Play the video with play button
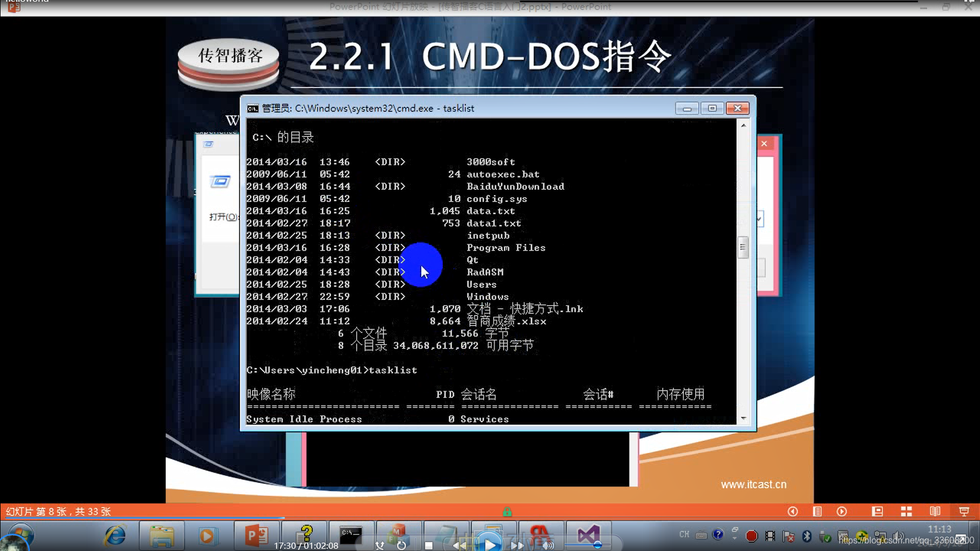This screenshot has width=980, height=551. (489, 544)
